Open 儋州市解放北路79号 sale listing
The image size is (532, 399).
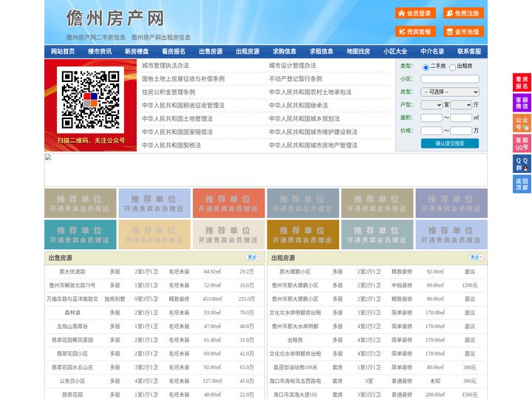pos(72,285)
